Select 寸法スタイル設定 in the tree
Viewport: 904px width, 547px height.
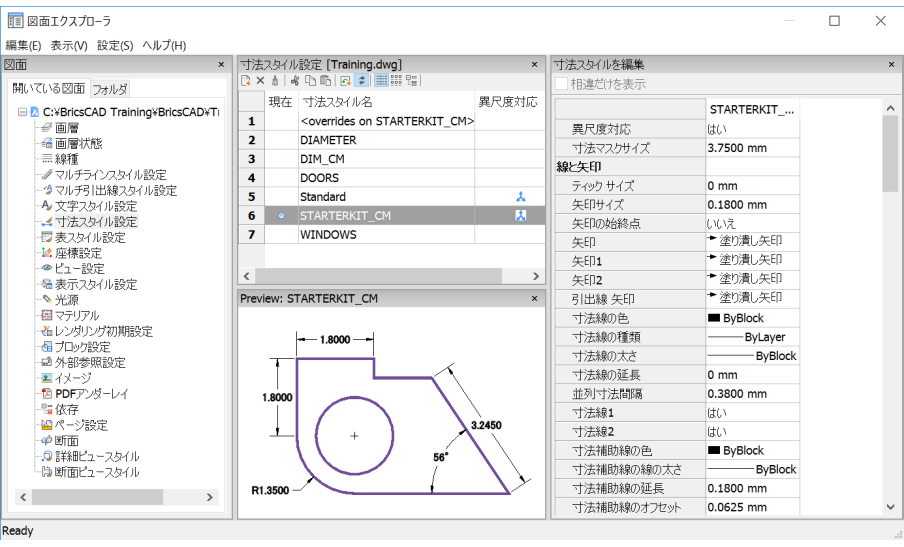pyautogui.click(x=96, y=221)
